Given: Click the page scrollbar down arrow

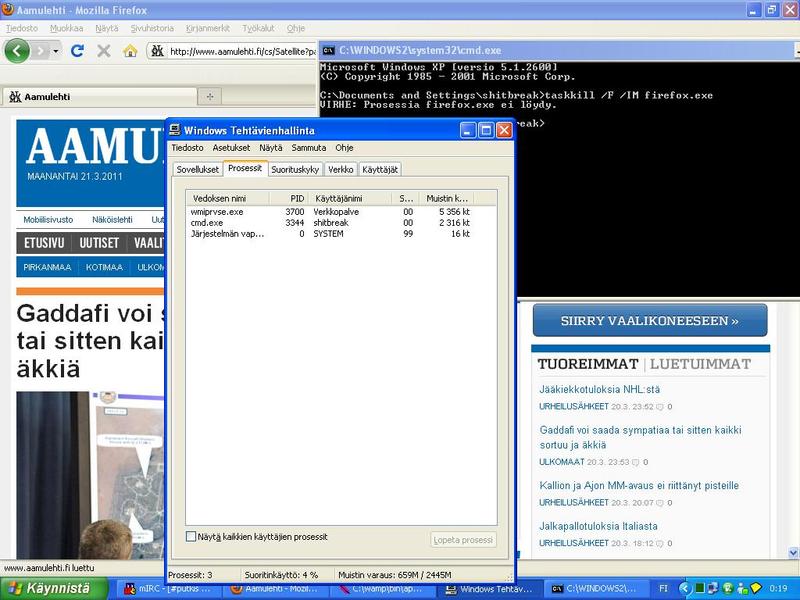Looking at the screenshot, I should (793, 552).
